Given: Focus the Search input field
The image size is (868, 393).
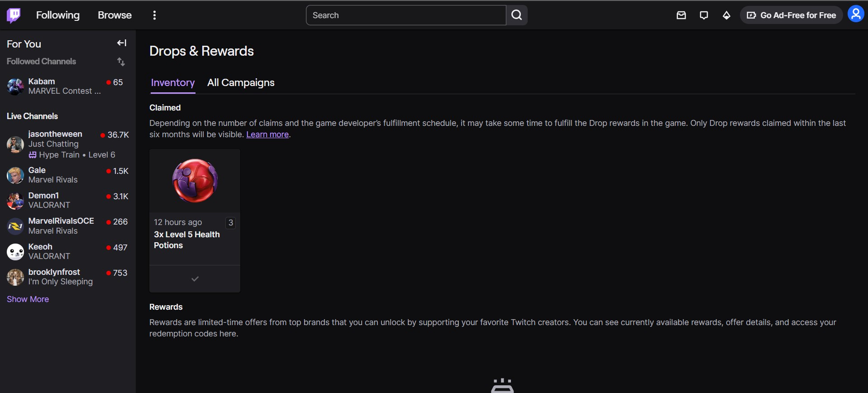Looking at the screenshot, I should click(406, 15).
